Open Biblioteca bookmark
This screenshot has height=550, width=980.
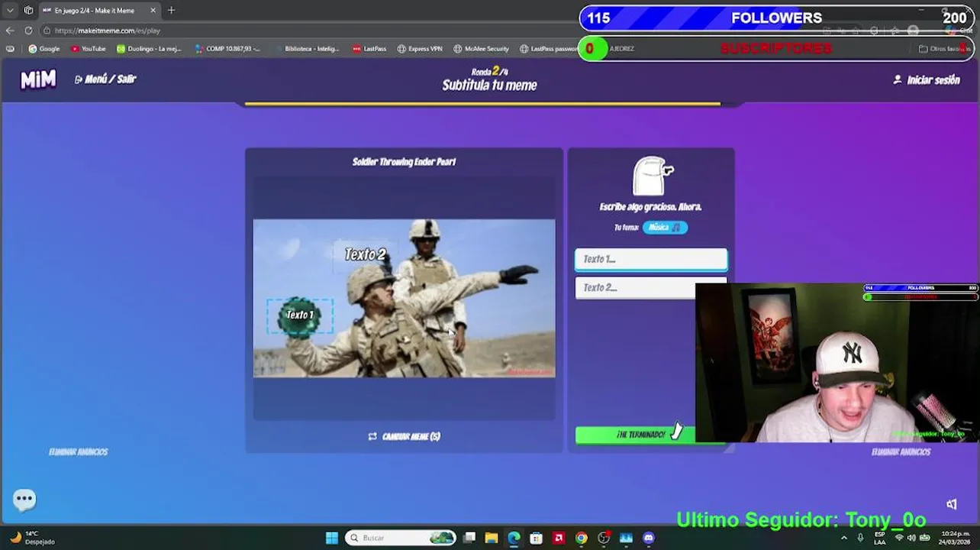tap(306, 49)
